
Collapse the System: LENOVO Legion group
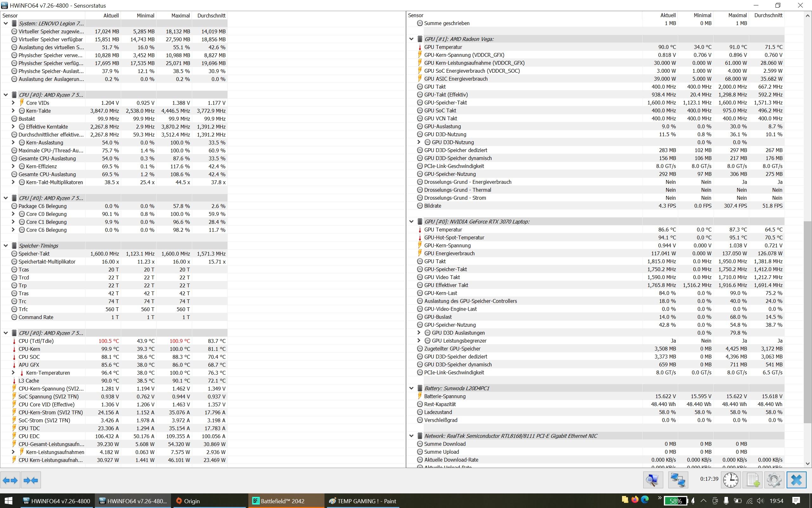[x=6, y=23]
